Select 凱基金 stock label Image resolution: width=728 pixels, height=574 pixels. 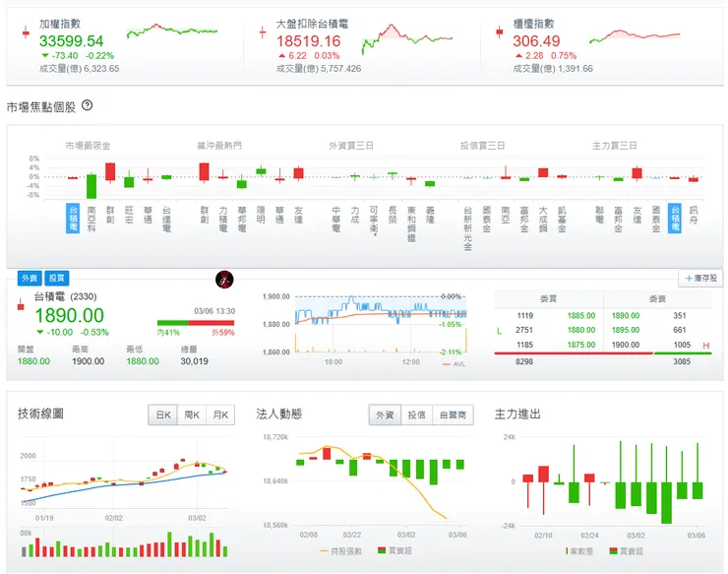tap(562, 219)
